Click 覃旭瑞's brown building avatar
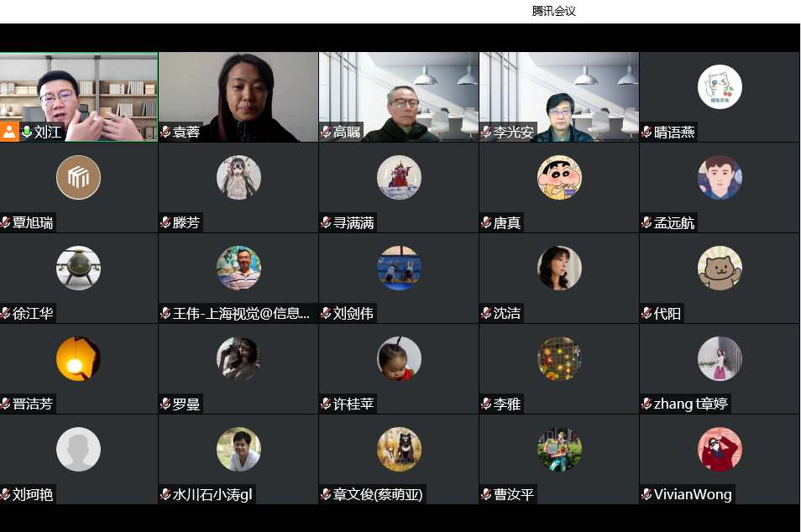The image size is (801, 532). tap(78, 177)
